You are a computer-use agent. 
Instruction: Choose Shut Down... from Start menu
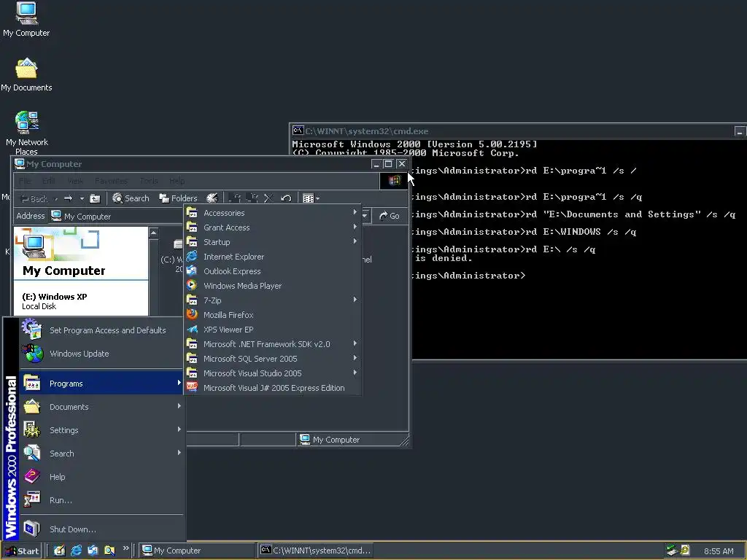coord(101,529)
